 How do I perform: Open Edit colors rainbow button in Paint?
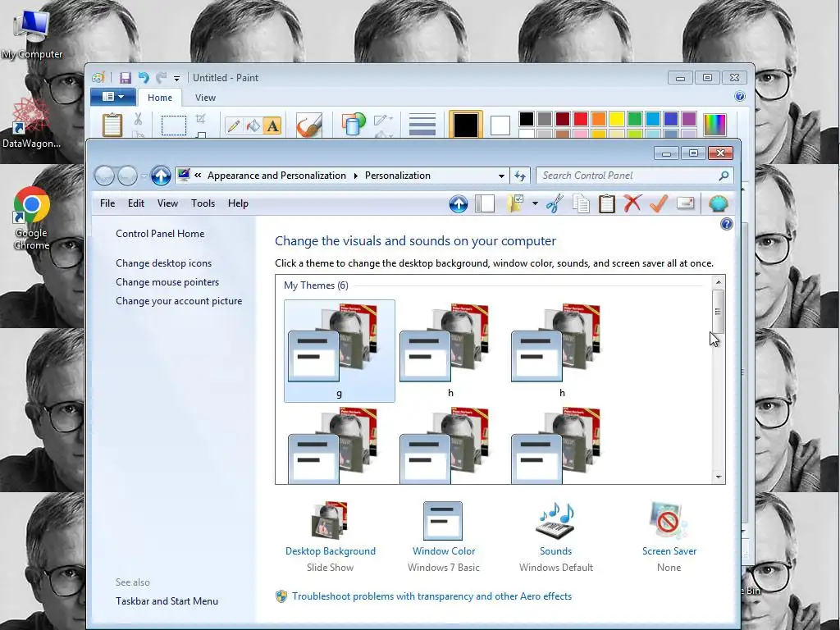714,125
